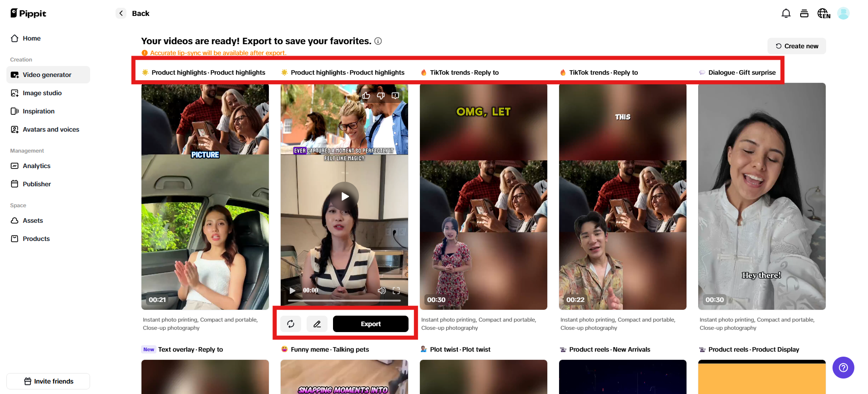
Task: Change language with the globe EN icon
Action: [x=824, y=14]
